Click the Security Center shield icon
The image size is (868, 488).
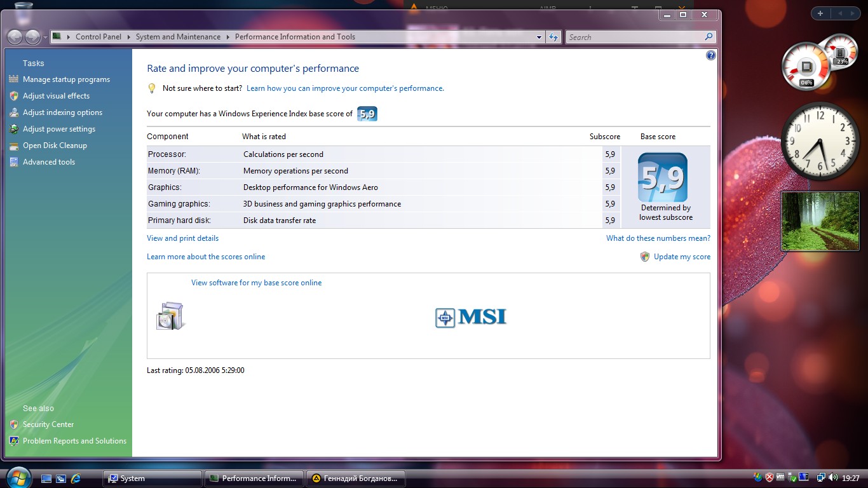pyautogui.click(x=14, y=424)
